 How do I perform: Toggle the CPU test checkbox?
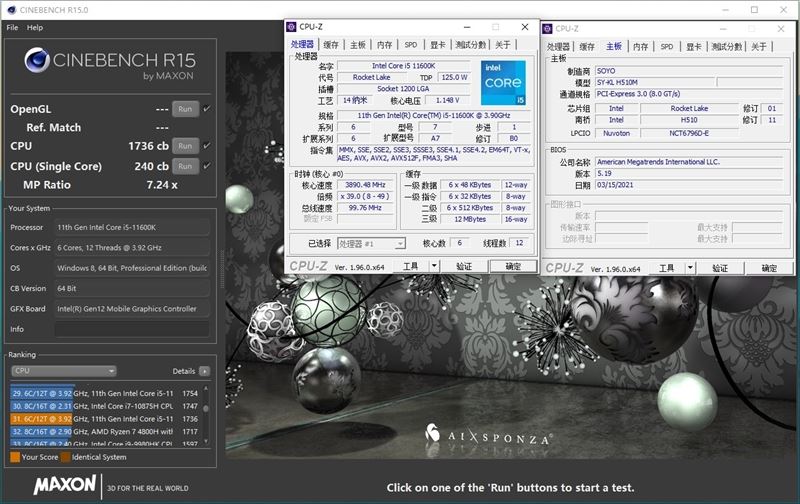[207, 145]
